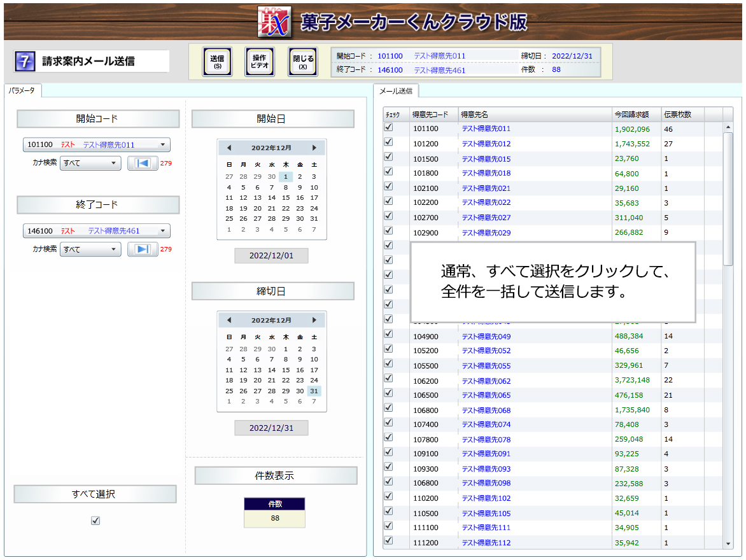Click 2022年12月 title of 開始日 calendar

point(271,148)
